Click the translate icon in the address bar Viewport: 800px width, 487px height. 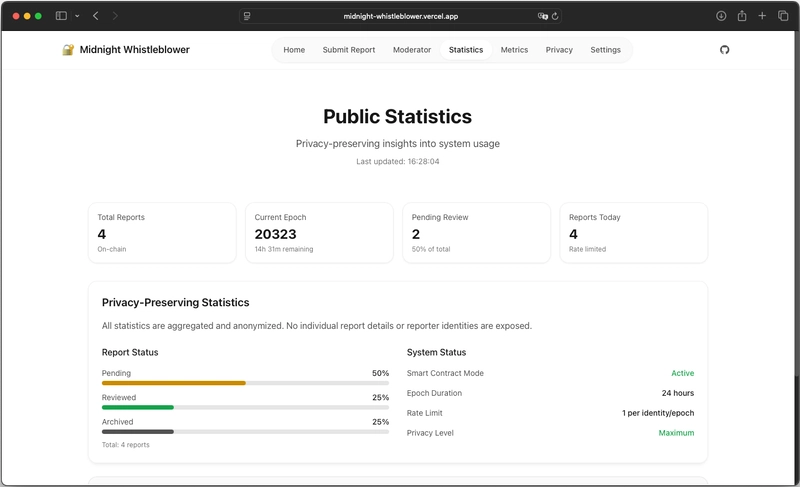[x=542, y=16]
